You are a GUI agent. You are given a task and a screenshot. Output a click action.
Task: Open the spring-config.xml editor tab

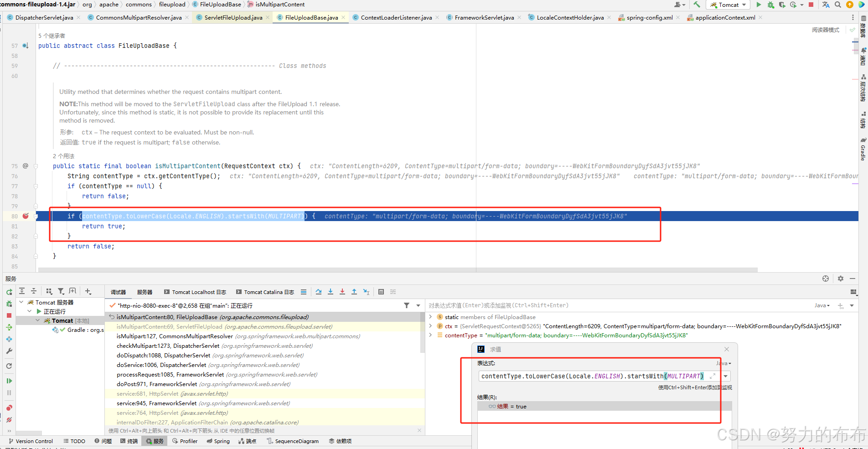(x=649, y=17)
